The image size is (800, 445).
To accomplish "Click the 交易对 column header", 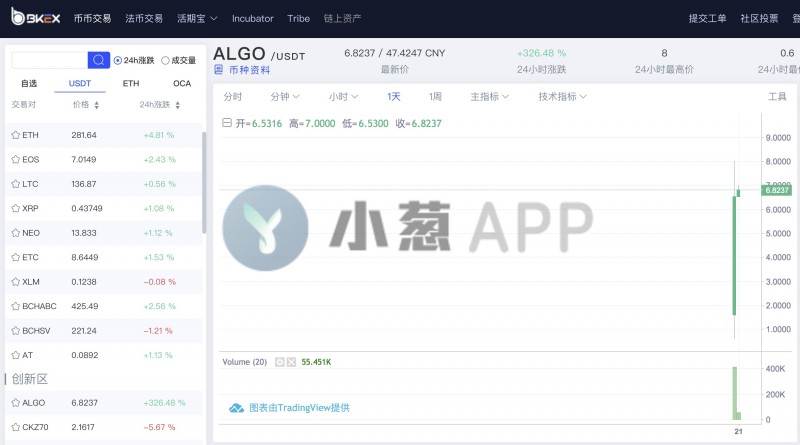I will (23, 105).
